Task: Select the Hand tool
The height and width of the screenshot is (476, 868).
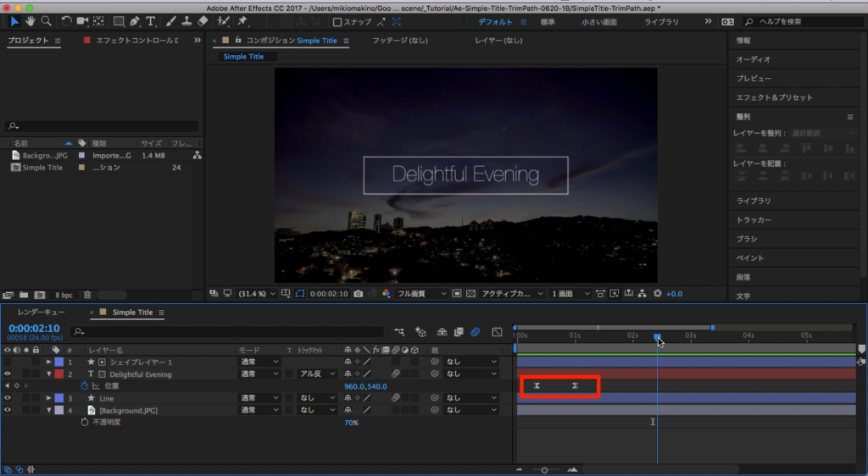Action: (31, 21)
